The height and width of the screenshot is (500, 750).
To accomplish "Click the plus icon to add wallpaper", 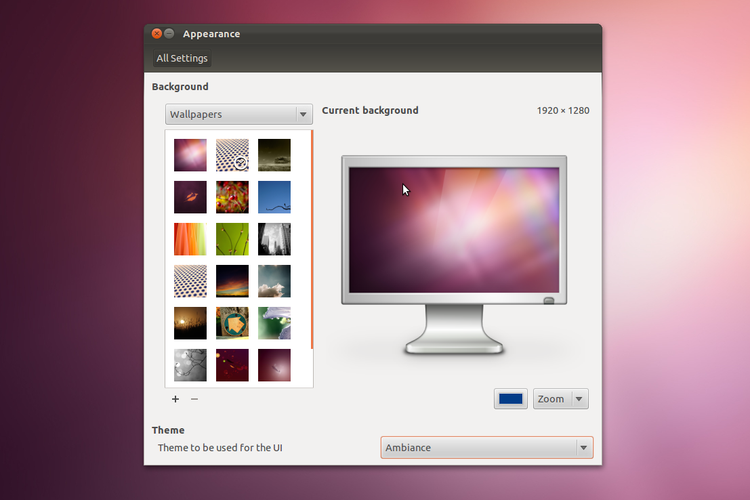I will 176,399.
